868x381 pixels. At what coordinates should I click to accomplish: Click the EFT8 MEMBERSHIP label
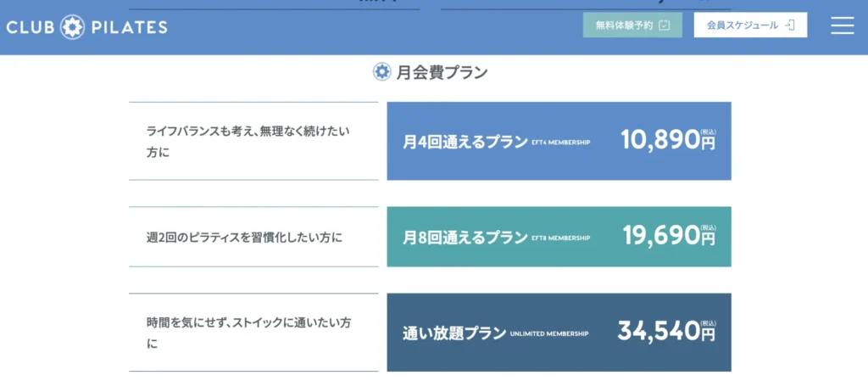pos(560,238)
